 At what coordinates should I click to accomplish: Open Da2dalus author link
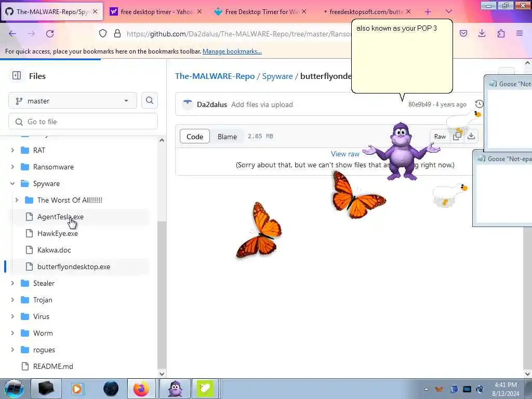click(x=212, y=104)
